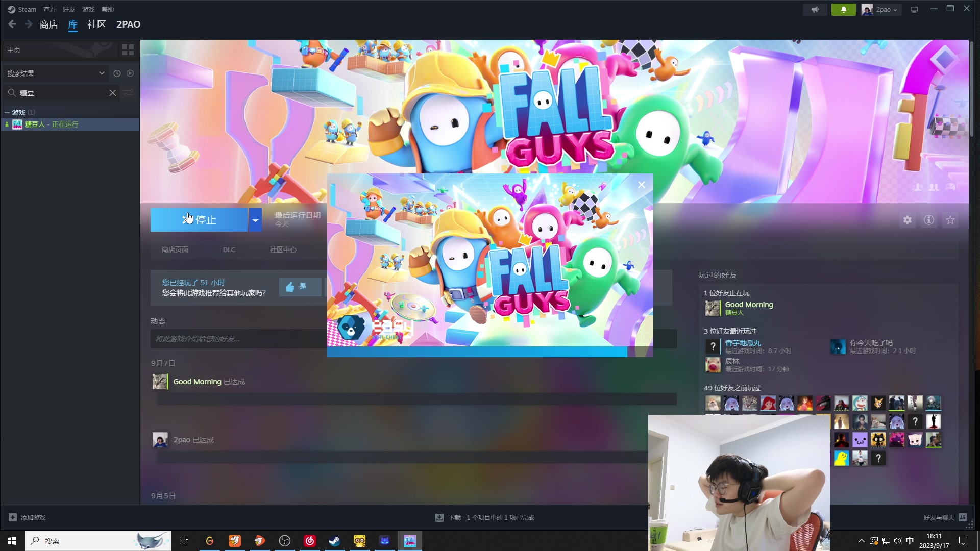This screenshot has height=551, width=980.
Task: Open Windows notification center icon
Action: (963, 541)
